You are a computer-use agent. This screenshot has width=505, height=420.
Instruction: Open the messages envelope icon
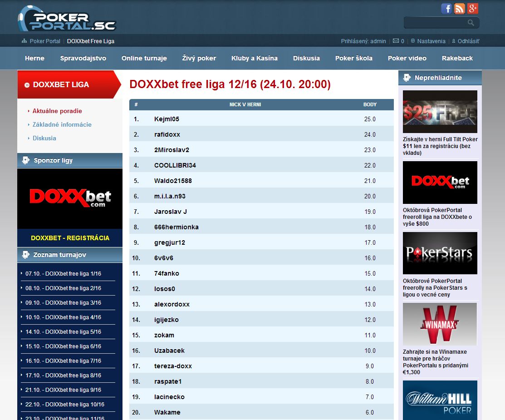[x=396, y=41]
